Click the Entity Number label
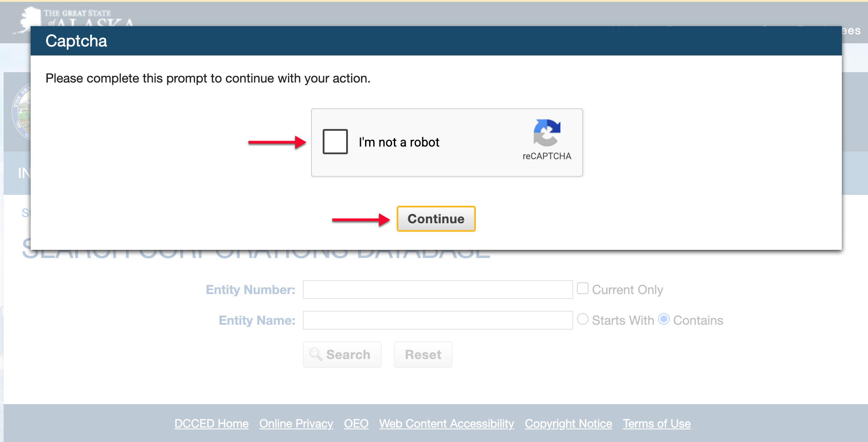 tap(251, 290)
